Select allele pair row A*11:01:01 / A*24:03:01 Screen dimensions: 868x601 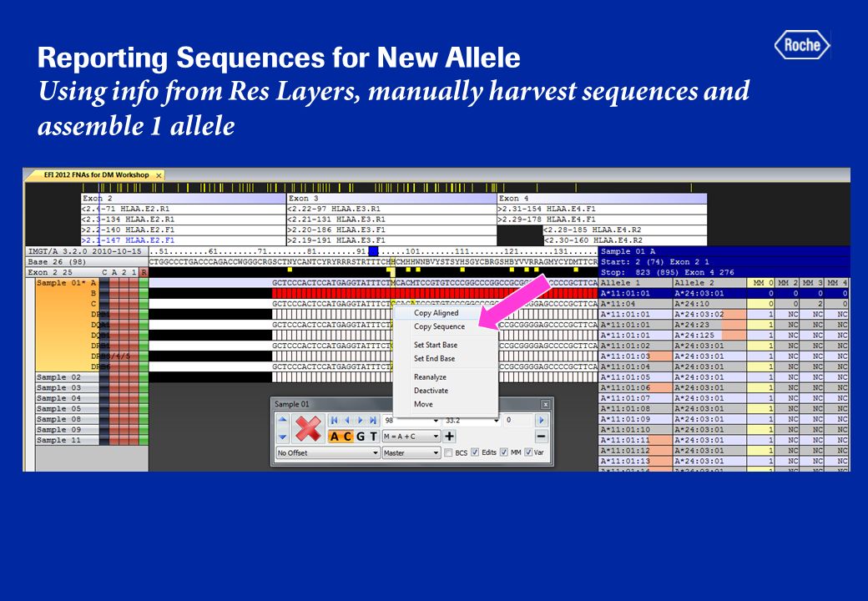coord(724,293)
